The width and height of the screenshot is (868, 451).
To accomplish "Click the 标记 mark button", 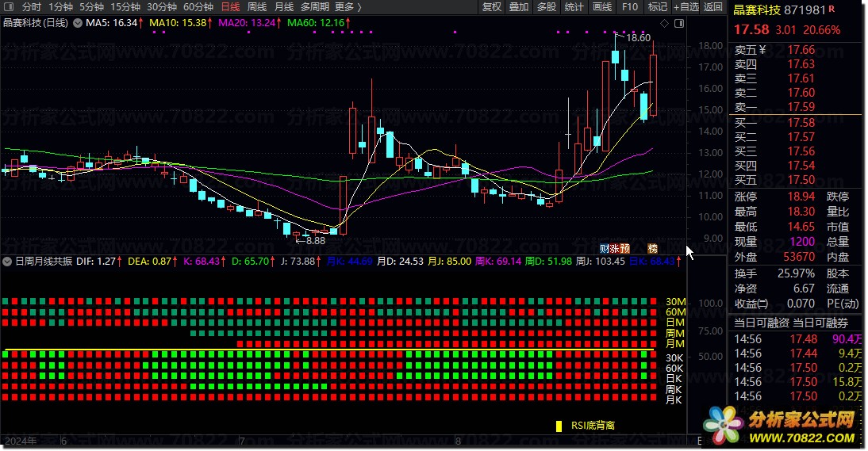I will click(x=658, y=7).
